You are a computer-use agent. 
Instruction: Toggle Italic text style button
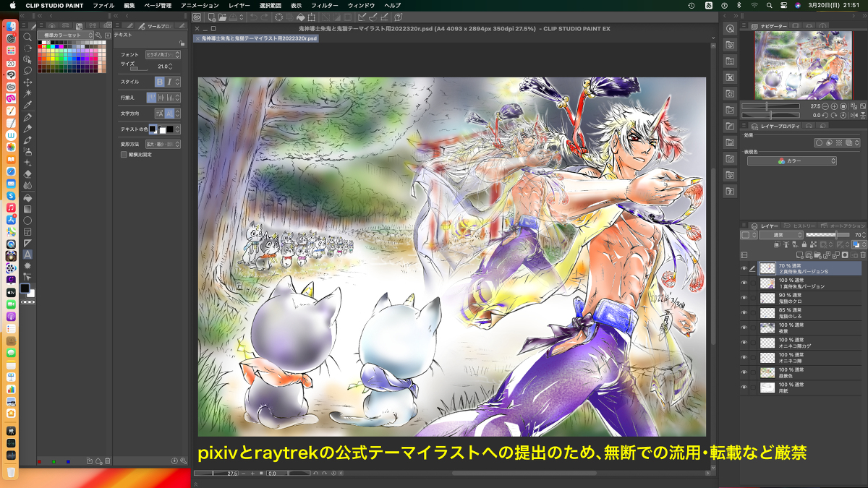click(169, 82)
